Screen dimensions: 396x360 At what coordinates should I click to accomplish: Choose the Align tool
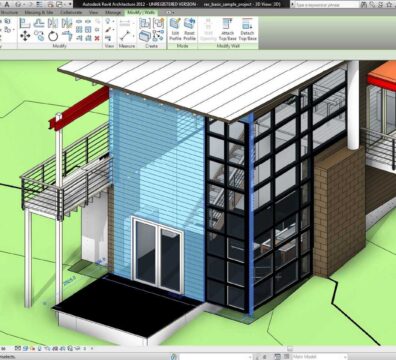25,23
